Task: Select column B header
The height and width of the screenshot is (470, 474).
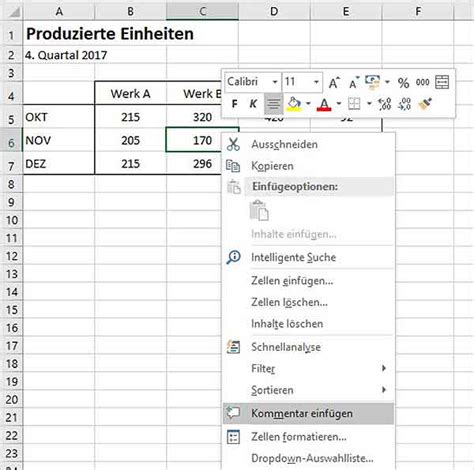Action: (x=131, y=12)
